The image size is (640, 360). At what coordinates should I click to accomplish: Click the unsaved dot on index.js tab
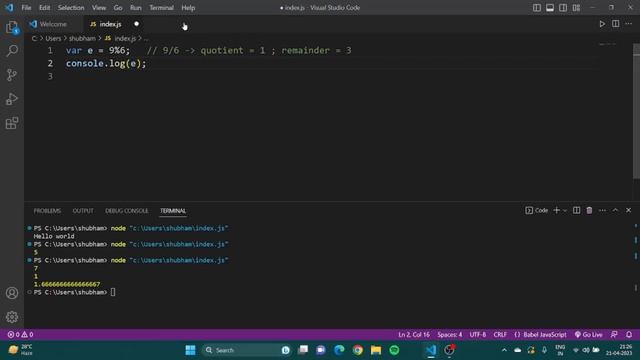pyautogui.click(x=136, y=24)
